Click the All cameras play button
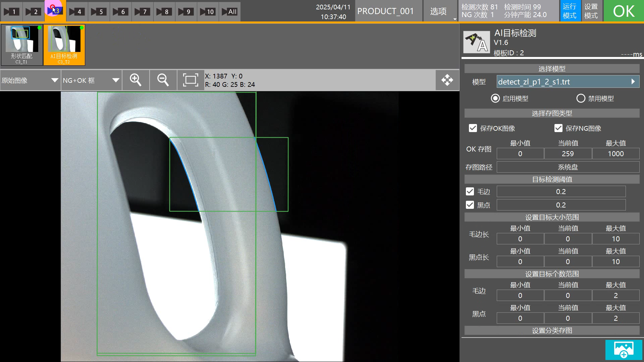The height and width of the screenshot is (362, 644). pos(229,12)
